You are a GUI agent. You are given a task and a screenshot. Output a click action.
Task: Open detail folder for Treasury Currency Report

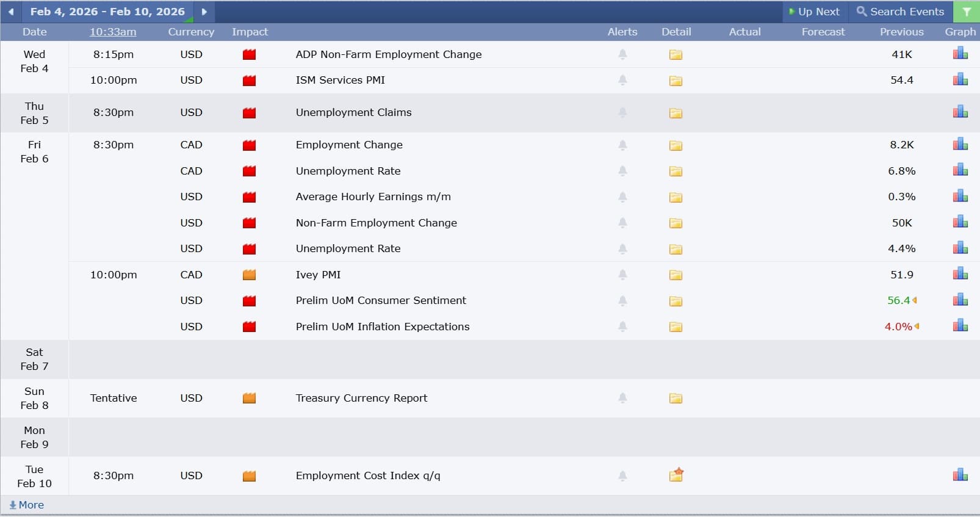(x=676, y=399)
